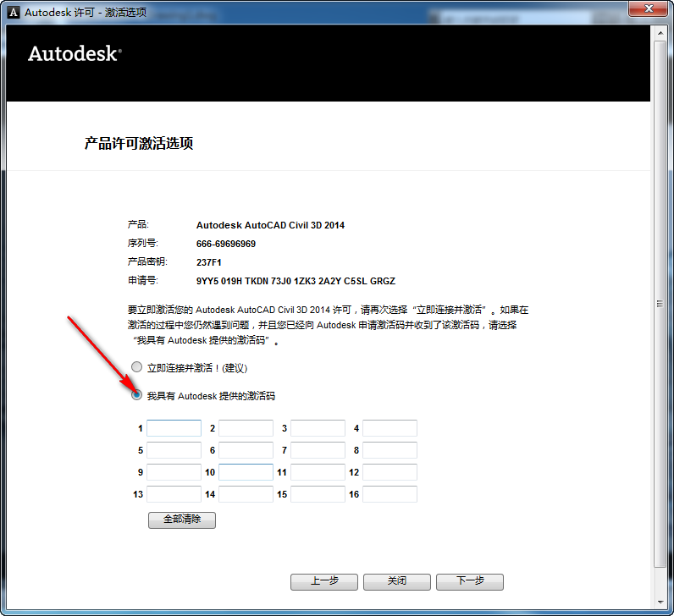
Task: Click activation code field 12
Action: point(389,472)
